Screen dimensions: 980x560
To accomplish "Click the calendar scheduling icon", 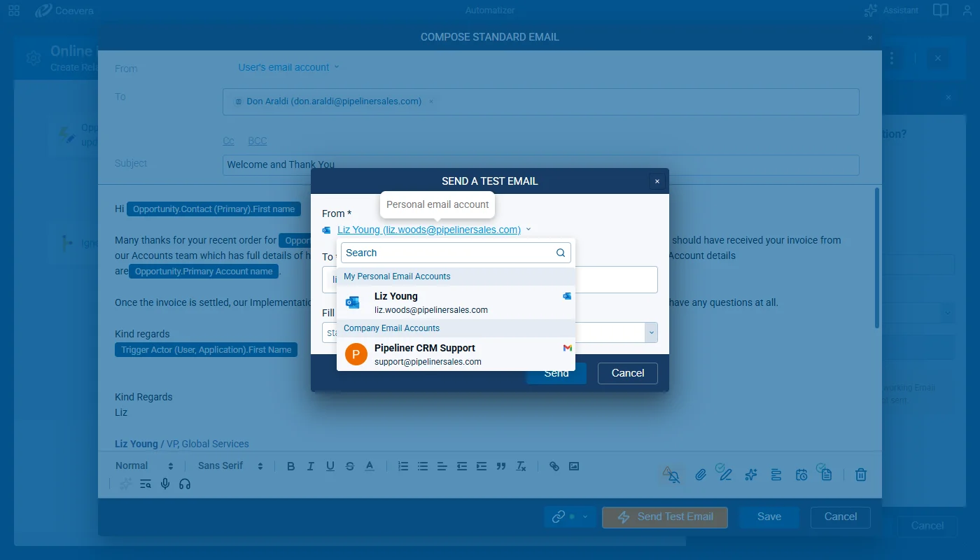I will click(x=801, y=475).
